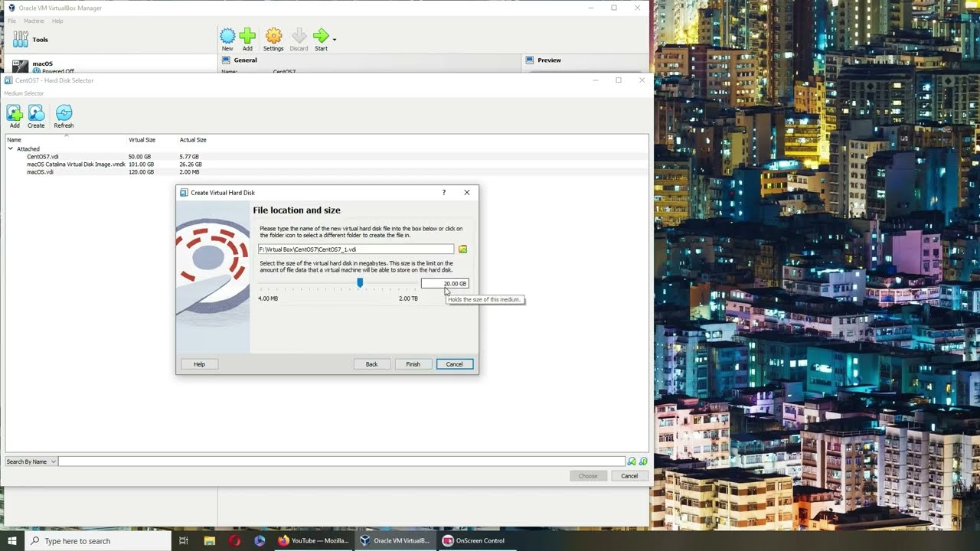
Task: Click the Back button in the wizard
Action: (x=371, y=364)
